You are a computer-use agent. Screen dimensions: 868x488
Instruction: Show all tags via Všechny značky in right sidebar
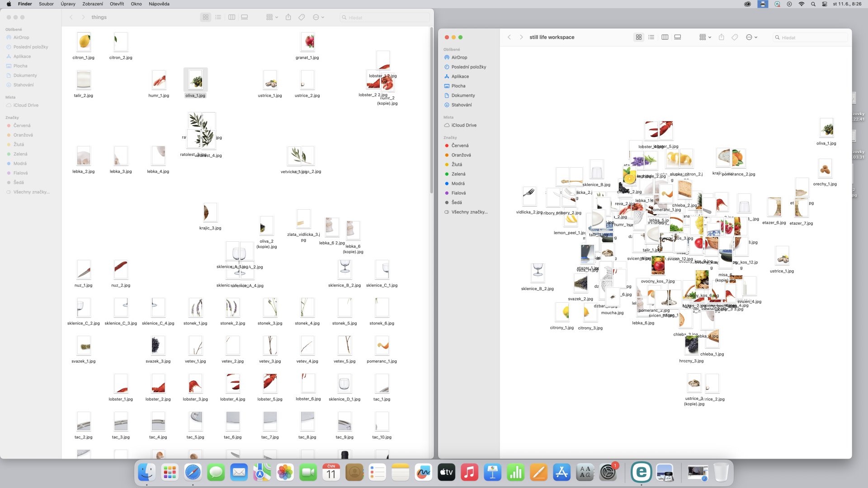tap(469, 212)
